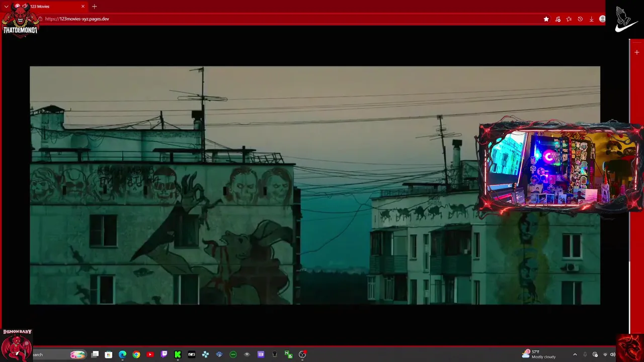Screen dimensions: 644x362
Task: Open Kick green K taskbar icon
Action: coord(178,354)
